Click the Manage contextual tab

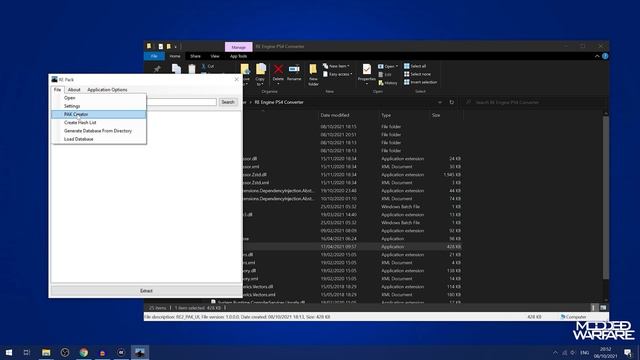pos(238,47)
